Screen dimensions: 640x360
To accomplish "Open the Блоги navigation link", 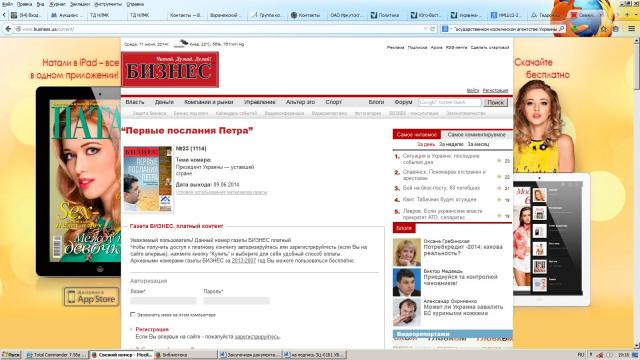I will tap(376, 102).
